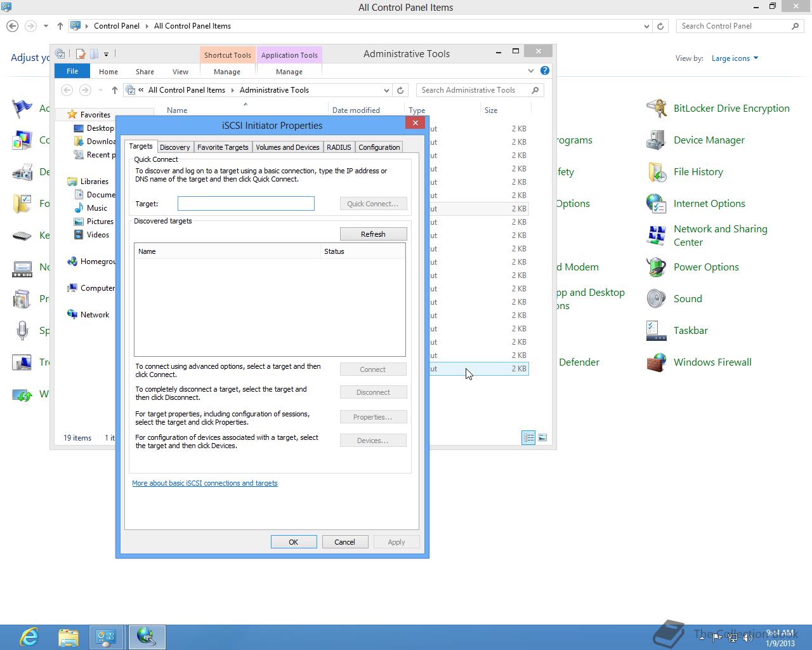Open Action Center flag tray icon
This screenshot has height=650, width=812.
click(x=717, y=638)
